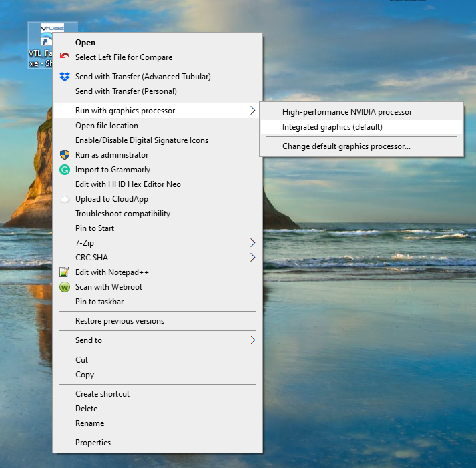Click the Notepad++ icon in the menu

(x=65, y=272)
